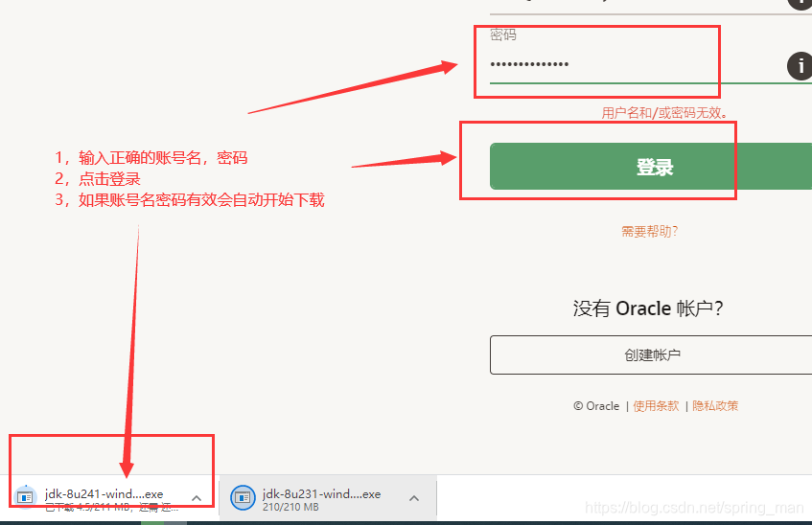812x525 pixels.
Task: Click the © Oracle copyright text
Action: [x=596, y=406]
